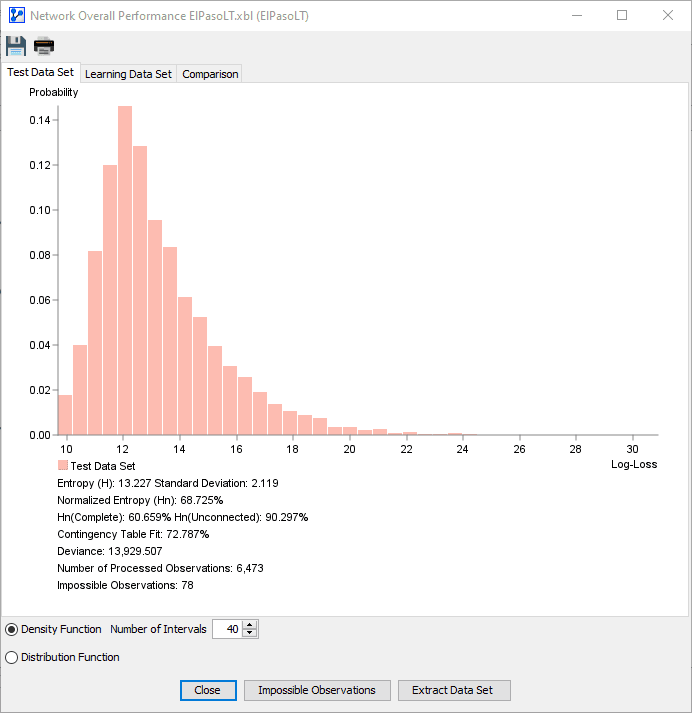This screenshot has height=713, width=692.
Task: Click the Extract Data Set button
Action: pyautogui.click(x=454, y=690)
